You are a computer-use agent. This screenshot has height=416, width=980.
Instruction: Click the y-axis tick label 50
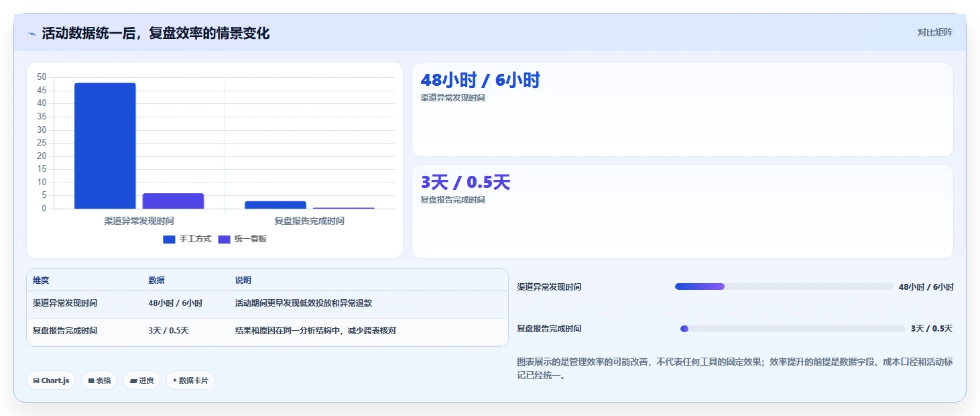click(42, 77)
